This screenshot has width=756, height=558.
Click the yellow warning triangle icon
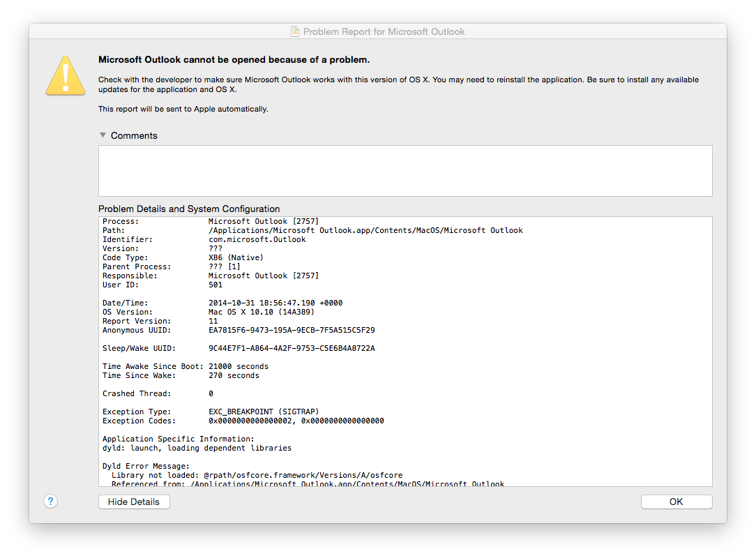pyautogui.click(x=66, y=76)
